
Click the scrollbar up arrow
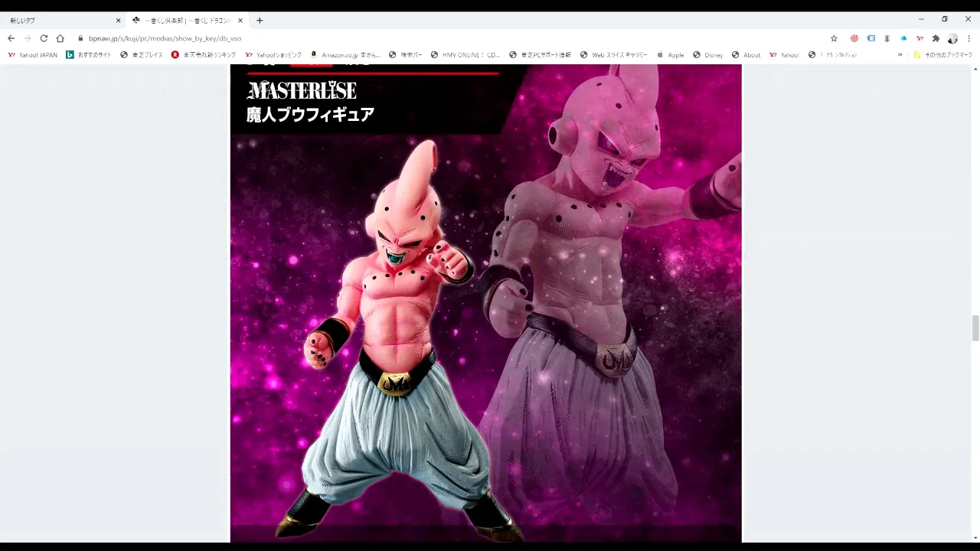975,69
